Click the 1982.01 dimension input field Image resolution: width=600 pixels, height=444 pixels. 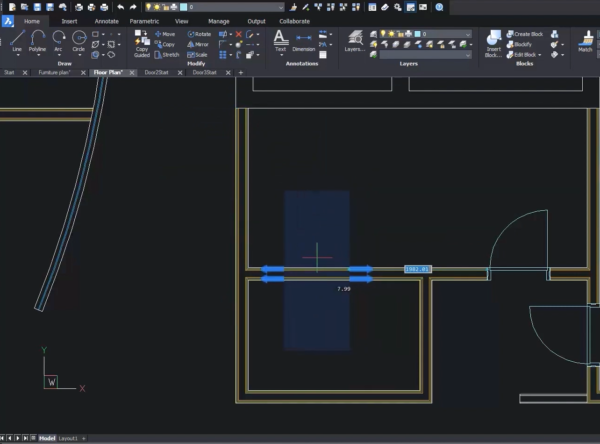417,269
